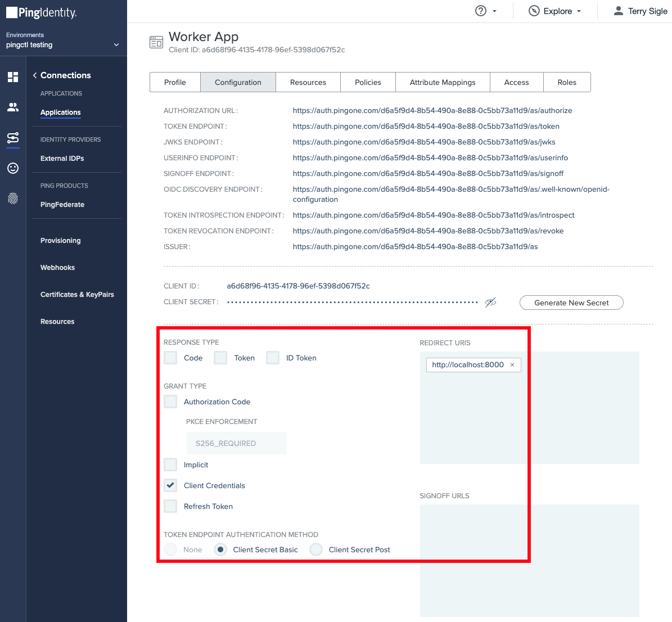Check the Code response type

click(170, 357)
